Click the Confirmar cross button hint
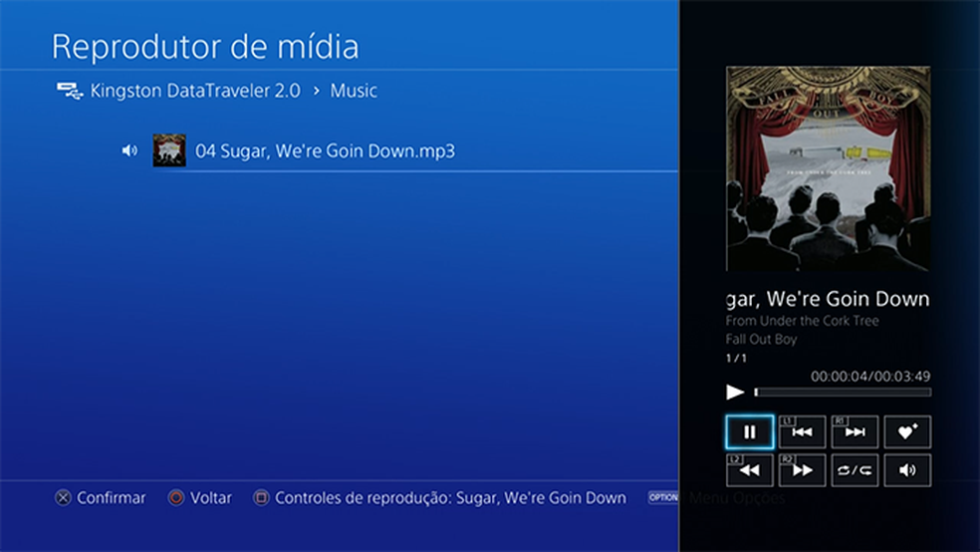Viewport: 980px width, 552px height. tap(100, 498)
